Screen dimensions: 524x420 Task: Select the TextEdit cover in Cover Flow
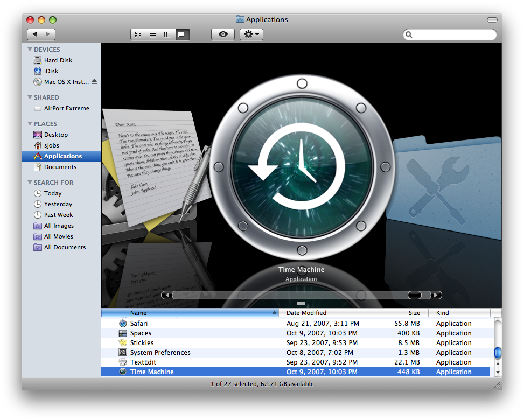click(156, 170)
